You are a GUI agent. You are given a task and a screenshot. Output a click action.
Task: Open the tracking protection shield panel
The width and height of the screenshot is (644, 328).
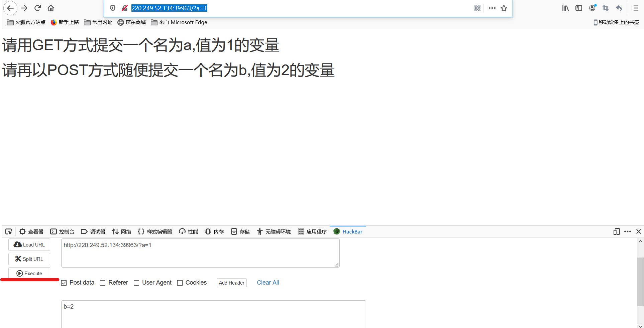pyautogui.click(x=112, y=8)
